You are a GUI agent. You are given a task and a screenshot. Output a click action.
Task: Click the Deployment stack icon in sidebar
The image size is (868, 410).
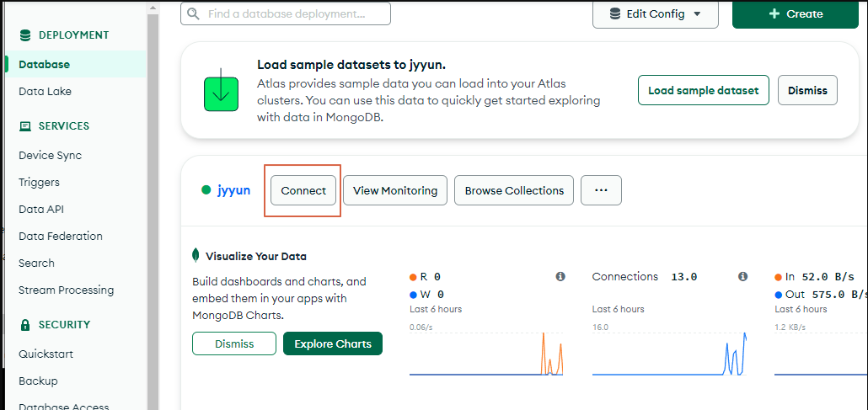pyautogui.click(x=24, y=35)
